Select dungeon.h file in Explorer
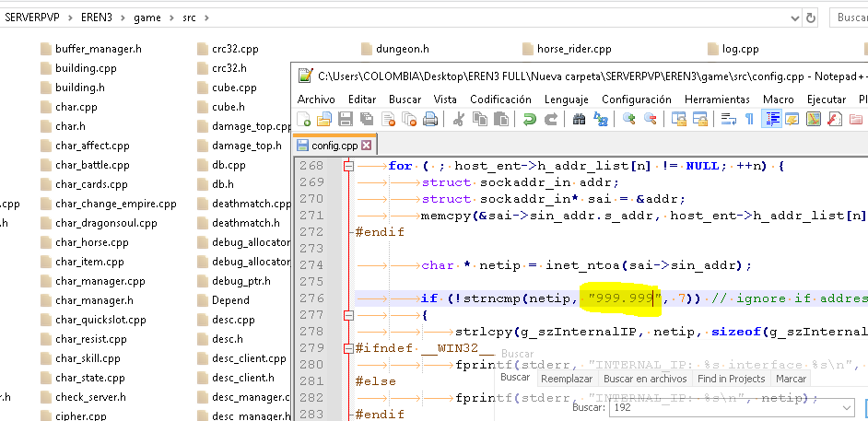This screenshot has height=421, width=868. click(x=395, y=49)
